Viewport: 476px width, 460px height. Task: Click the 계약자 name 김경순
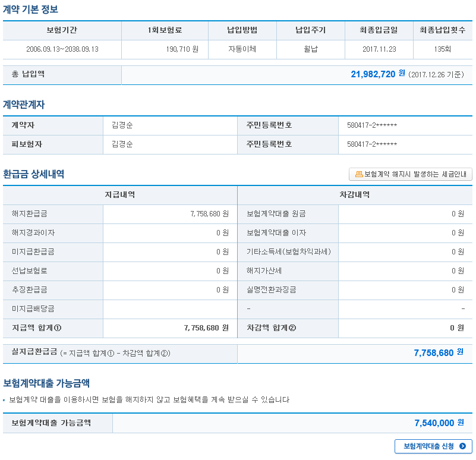(x=122, y=125)
